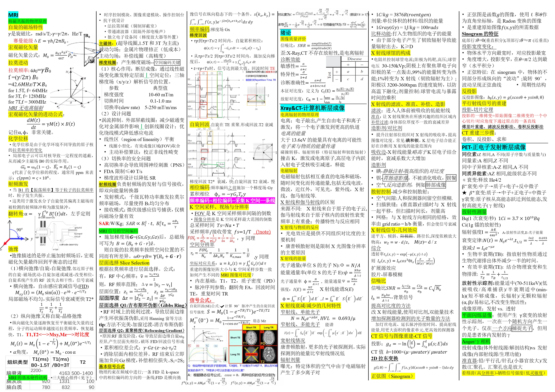The image size is (555, 392).
Task: Click the green MRI信号的空间编码 heading
Action: coord(118,231)
